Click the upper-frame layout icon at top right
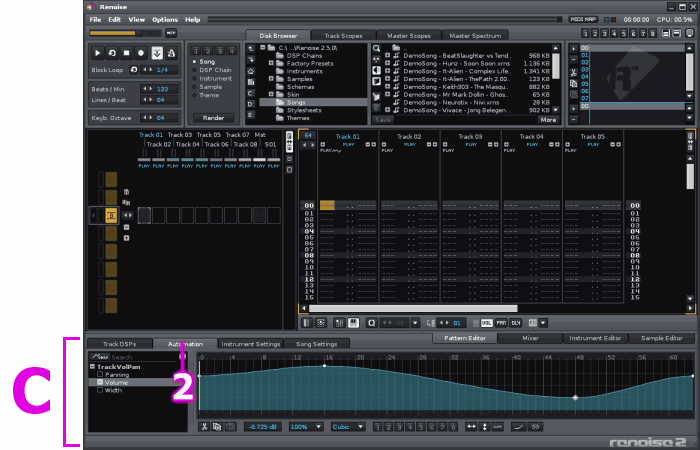Image resolution: width=700 pixels, height=450 pixels. 666,33
